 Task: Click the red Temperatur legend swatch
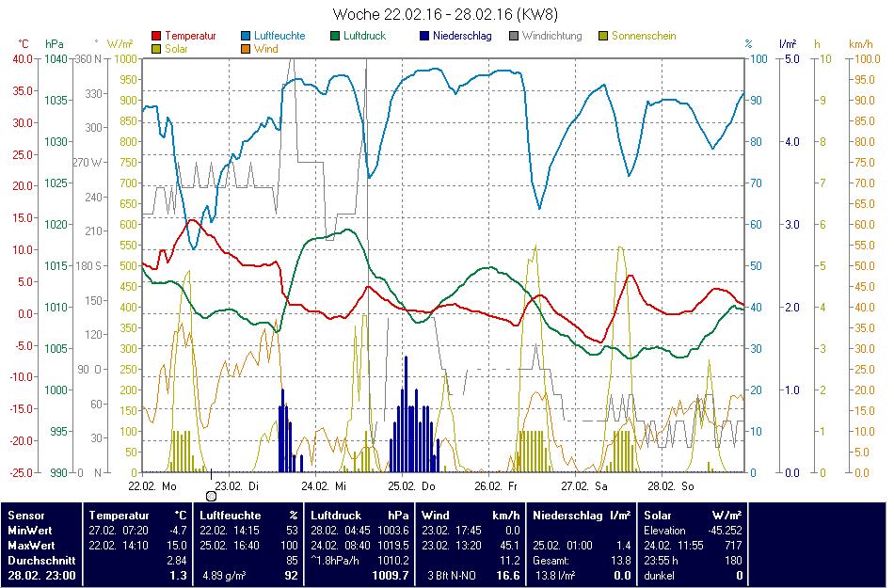[x=156, y=36]
